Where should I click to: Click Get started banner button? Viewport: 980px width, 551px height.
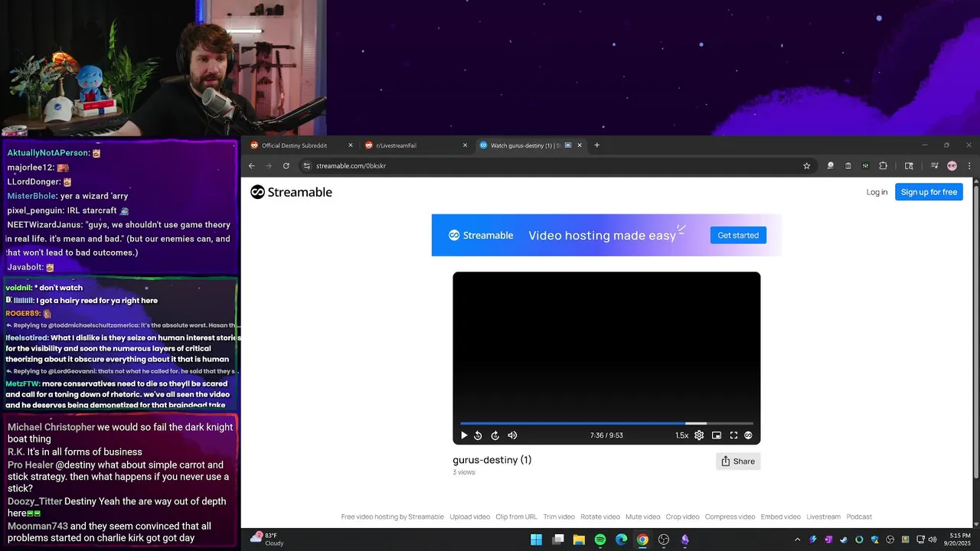pyautogui.click(x=738, y=235)
